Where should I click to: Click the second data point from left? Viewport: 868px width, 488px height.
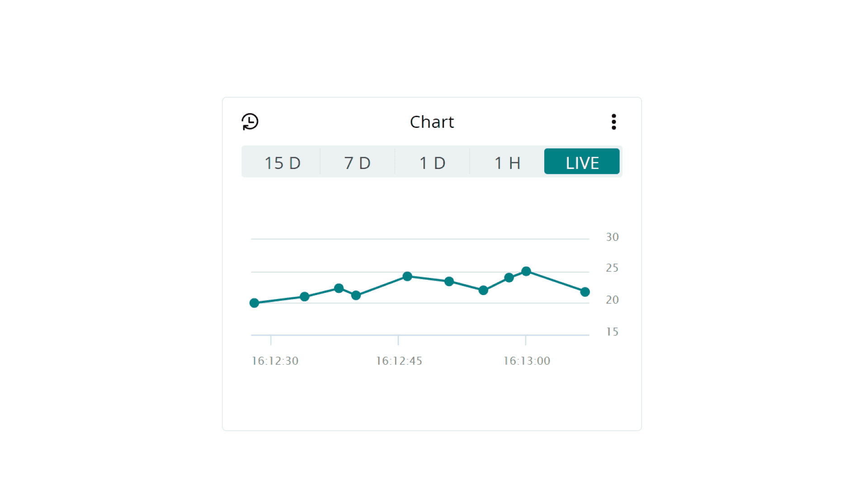click(x=305, y=296)
